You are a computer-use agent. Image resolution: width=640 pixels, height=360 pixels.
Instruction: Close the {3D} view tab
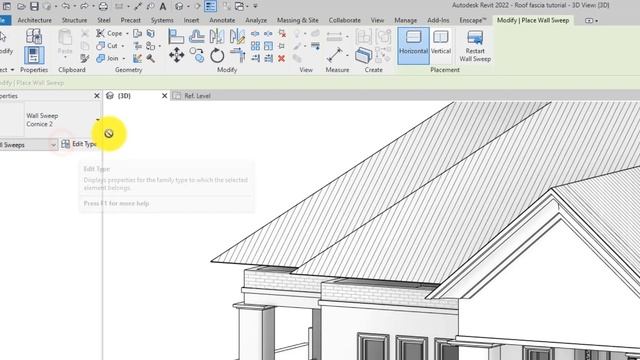click(x=164, y=96)
